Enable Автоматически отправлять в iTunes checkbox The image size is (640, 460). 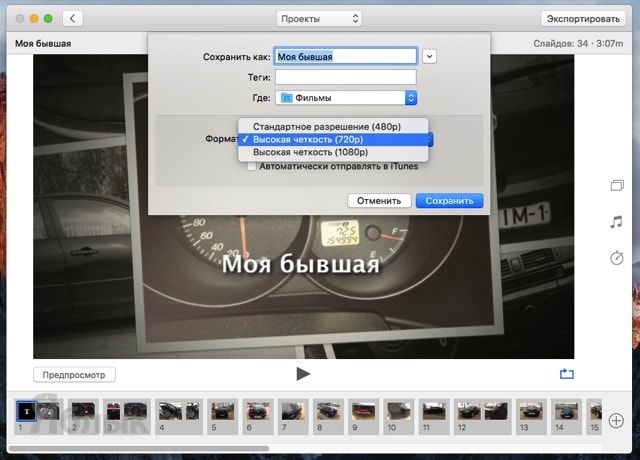pos(252,167)
